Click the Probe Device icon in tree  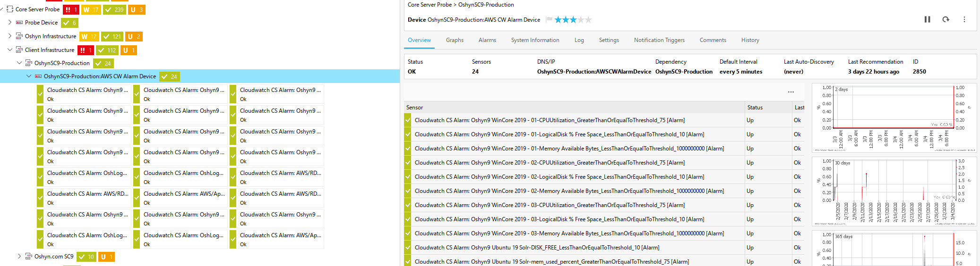click(19, 23)
